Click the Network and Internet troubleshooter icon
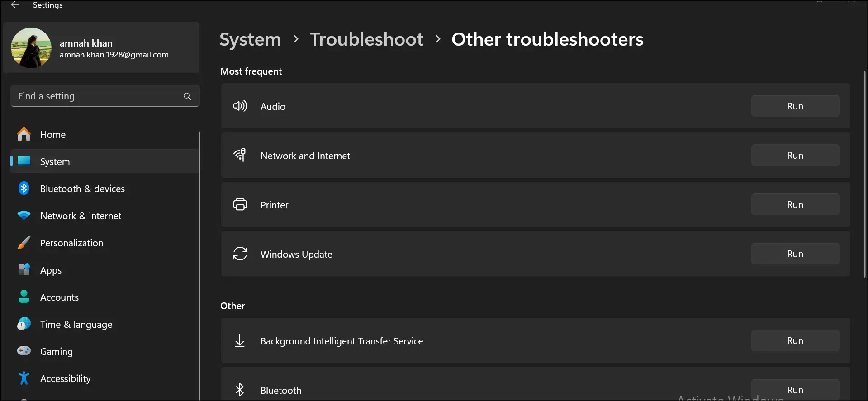868x401 pixels. [x=240, y=155]
